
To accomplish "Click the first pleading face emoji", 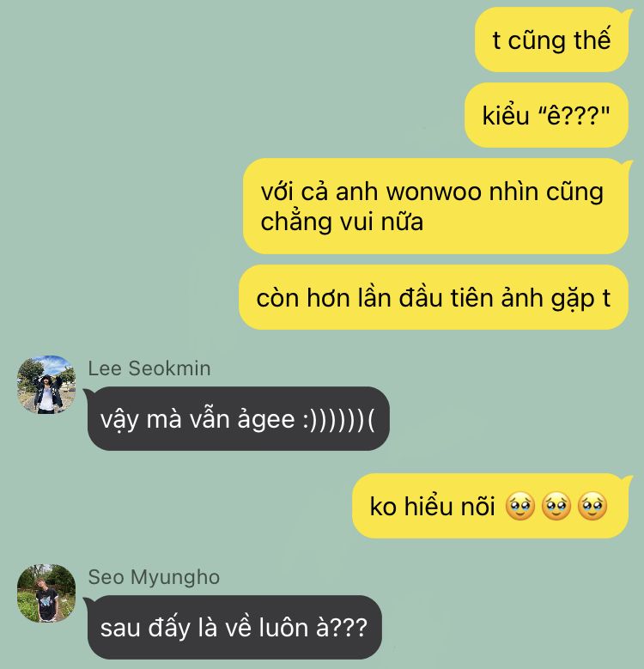I will point(519,506).
